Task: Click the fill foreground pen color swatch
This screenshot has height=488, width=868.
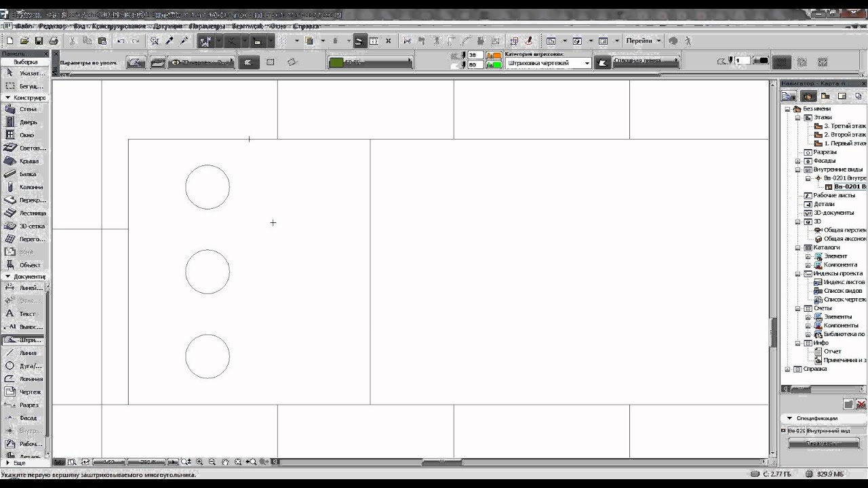Action: click(493, 55)
